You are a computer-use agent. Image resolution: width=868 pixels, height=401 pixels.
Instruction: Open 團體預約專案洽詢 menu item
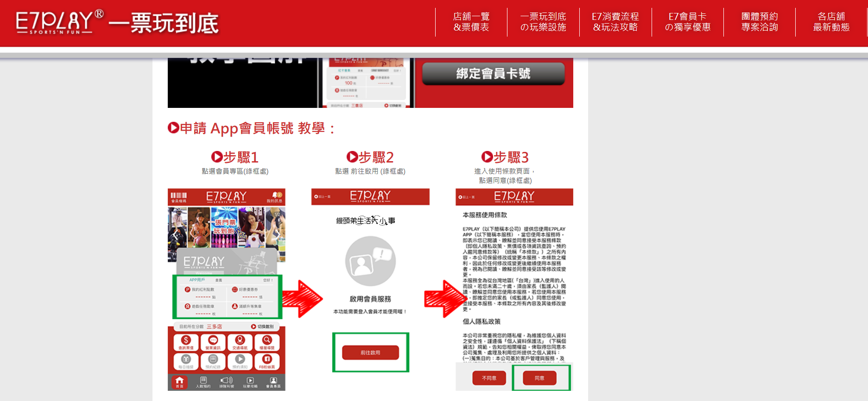click(x=760, y=22)
